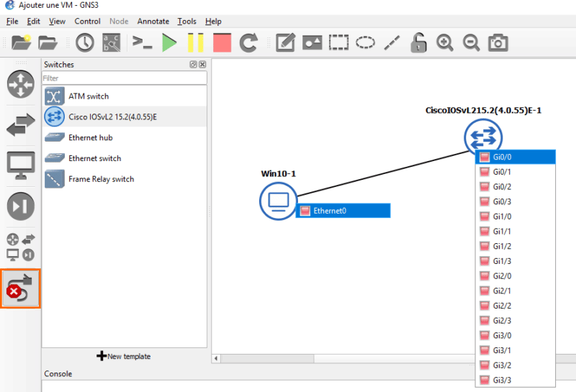
Task: Toggle the lock items padlock icon
Action: pos(418,42)
